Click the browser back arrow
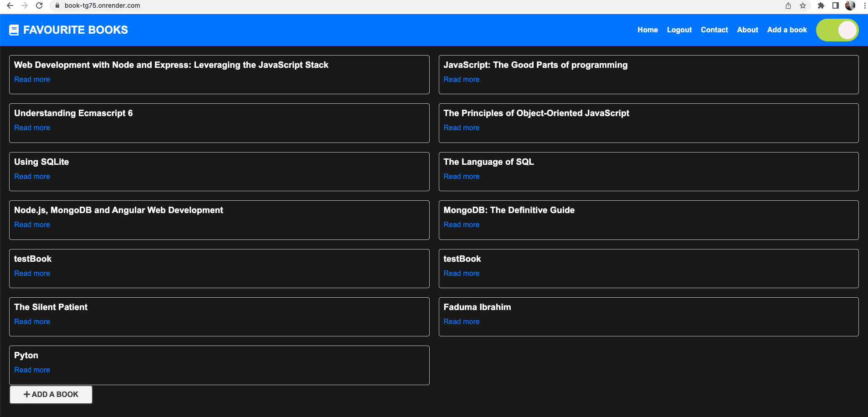Viewport: 868px width, 417px height. pyautogui.click(x=9, y=6)
